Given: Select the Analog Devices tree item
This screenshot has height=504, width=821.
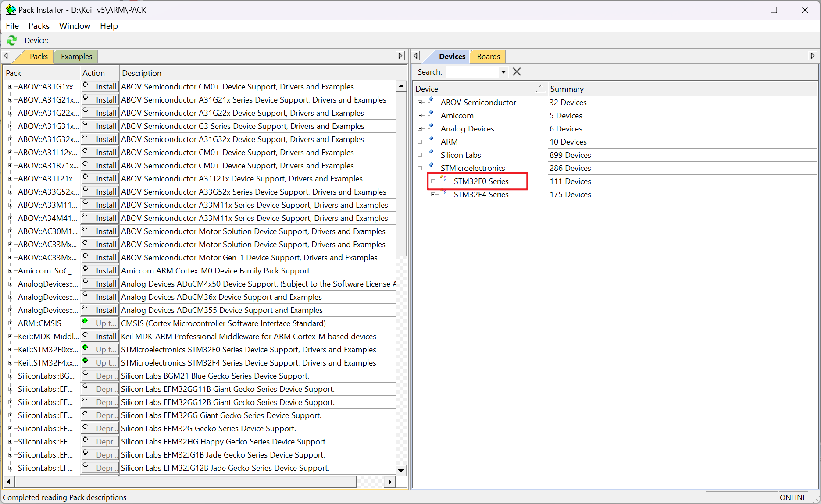Looking at the screenshot, I should coord(467,129).
